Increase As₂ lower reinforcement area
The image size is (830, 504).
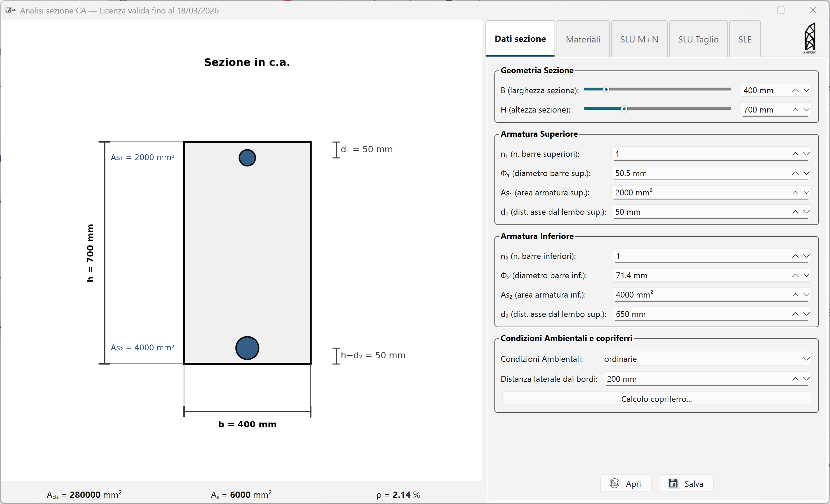[795, 295]
